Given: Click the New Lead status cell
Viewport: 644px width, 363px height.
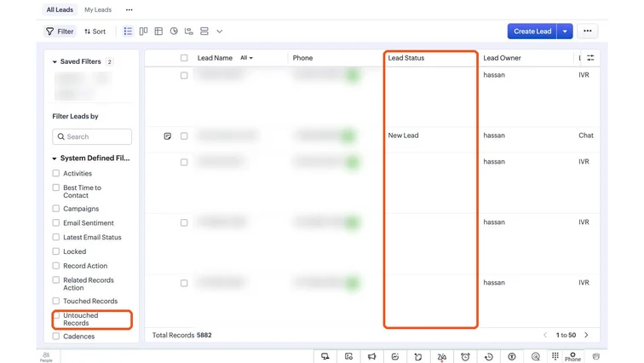Looking at the screenshot, I should click(403, 135).
